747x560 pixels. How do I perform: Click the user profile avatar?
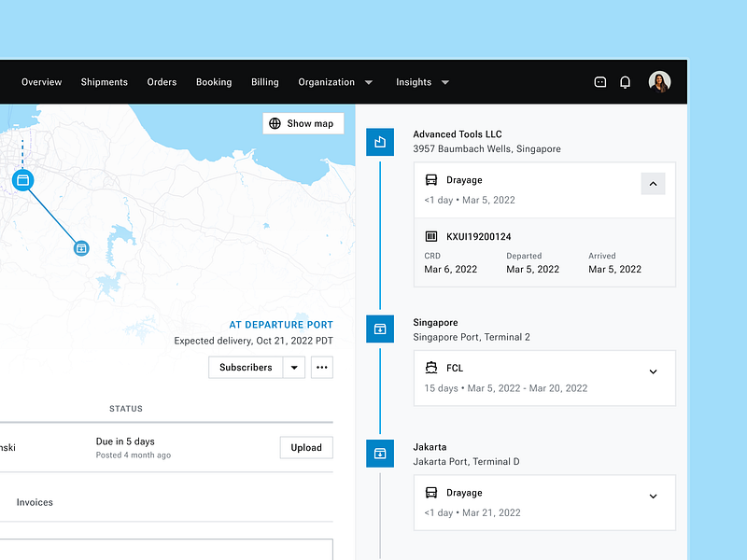659,81
